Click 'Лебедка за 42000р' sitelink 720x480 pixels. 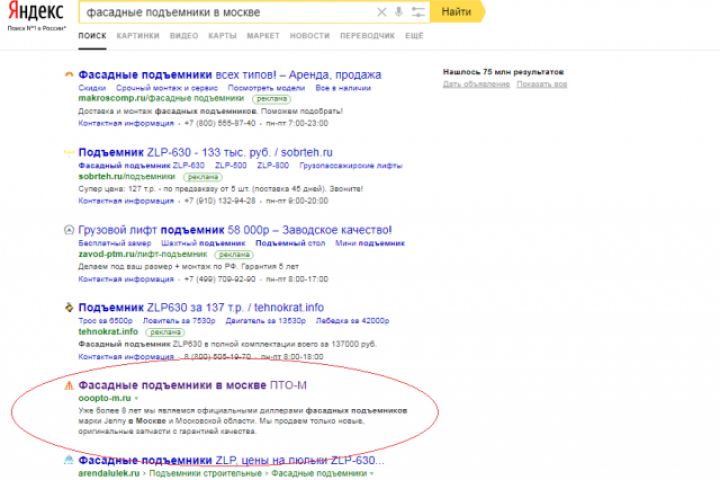click(x=353, y=321)
